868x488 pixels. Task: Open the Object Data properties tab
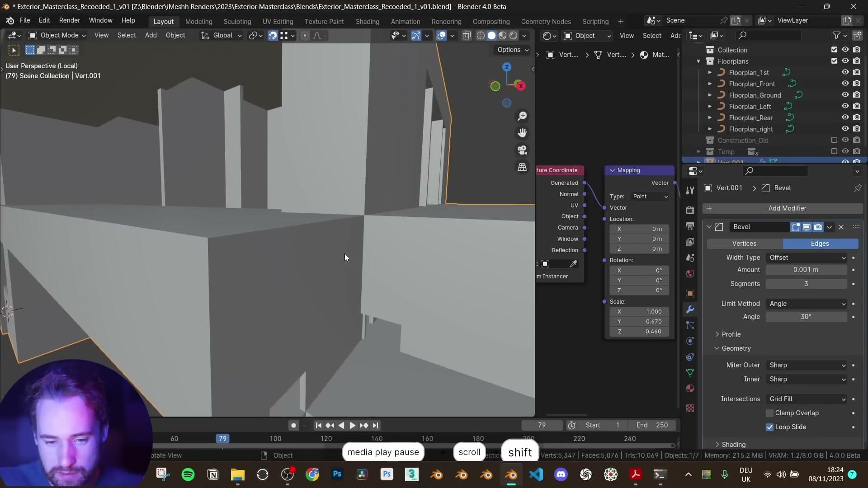point(690,373)
